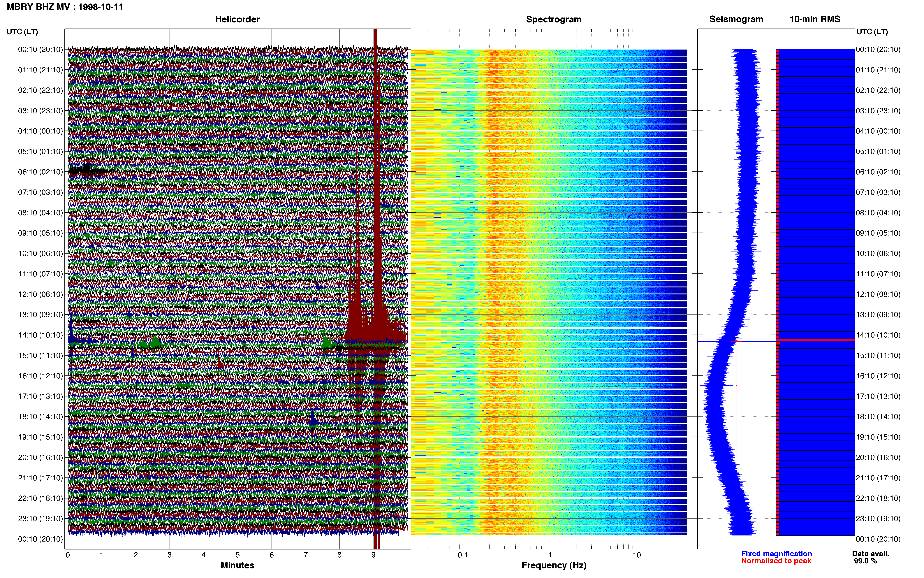Click the 08:10 (04:10) label on Helicorder axis
Screen dimensions: 924x578
(40, 212)
